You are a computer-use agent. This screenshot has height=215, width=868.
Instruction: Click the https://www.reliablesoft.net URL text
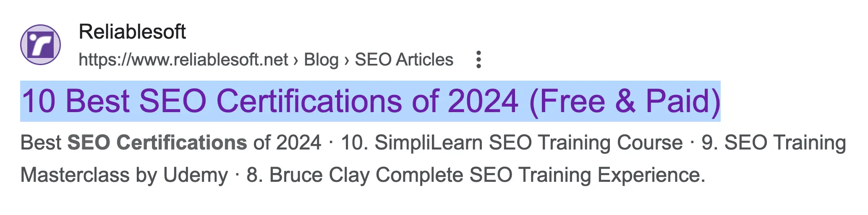(183, 60)
